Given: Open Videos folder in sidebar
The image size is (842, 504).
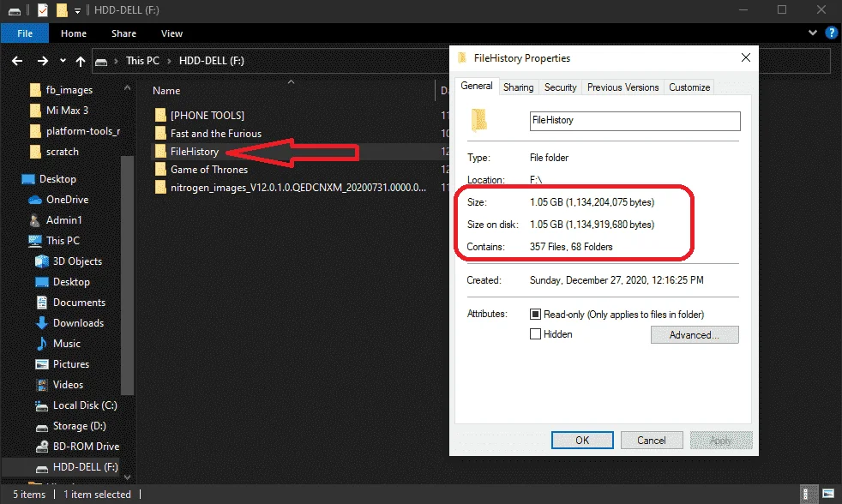Looking at the screenshot, I should 68,384.
